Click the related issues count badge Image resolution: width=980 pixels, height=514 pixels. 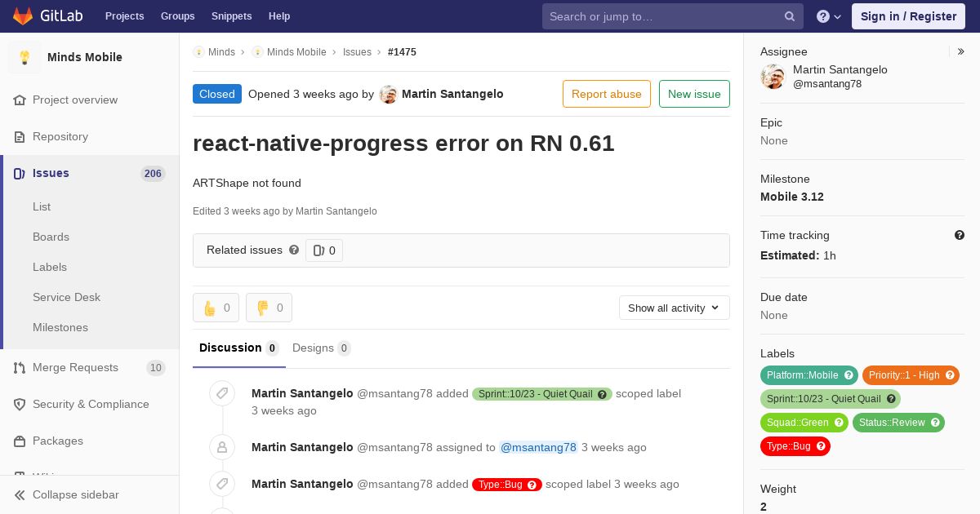pos(324,250)
